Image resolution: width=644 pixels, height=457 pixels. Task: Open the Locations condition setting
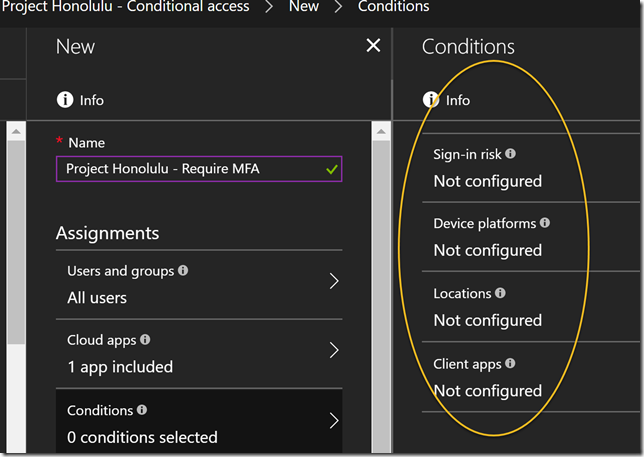point(487,308)
